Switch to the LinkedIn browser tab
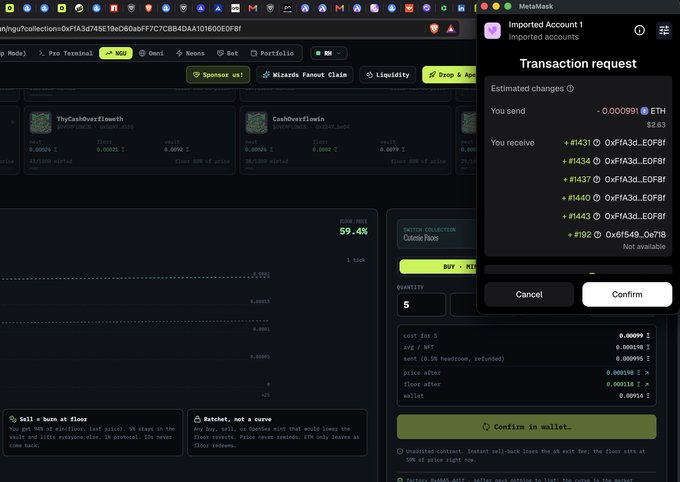This screenshot has width=680, height=482. click(461, 8)
